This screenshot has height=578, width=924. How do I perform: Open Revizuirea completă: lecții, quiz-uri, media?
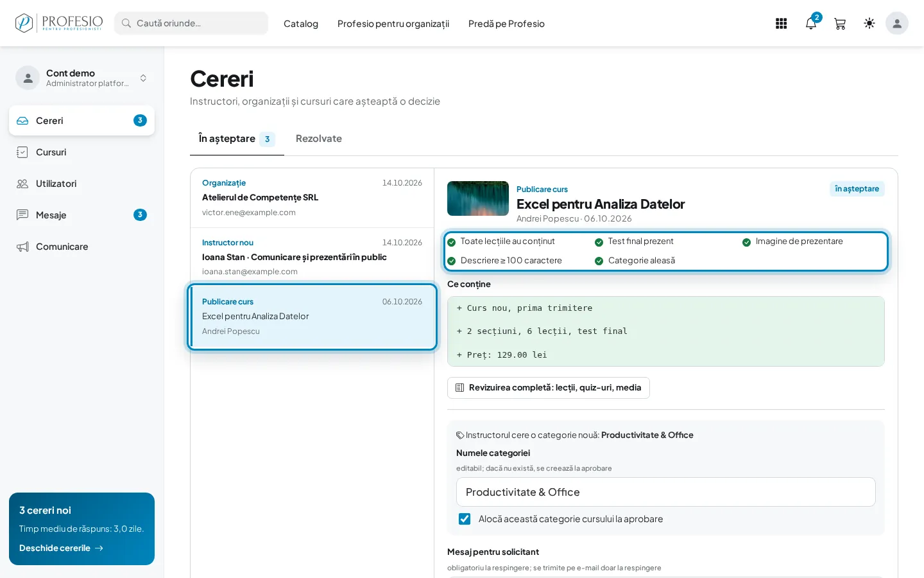[x=549, y=388]
